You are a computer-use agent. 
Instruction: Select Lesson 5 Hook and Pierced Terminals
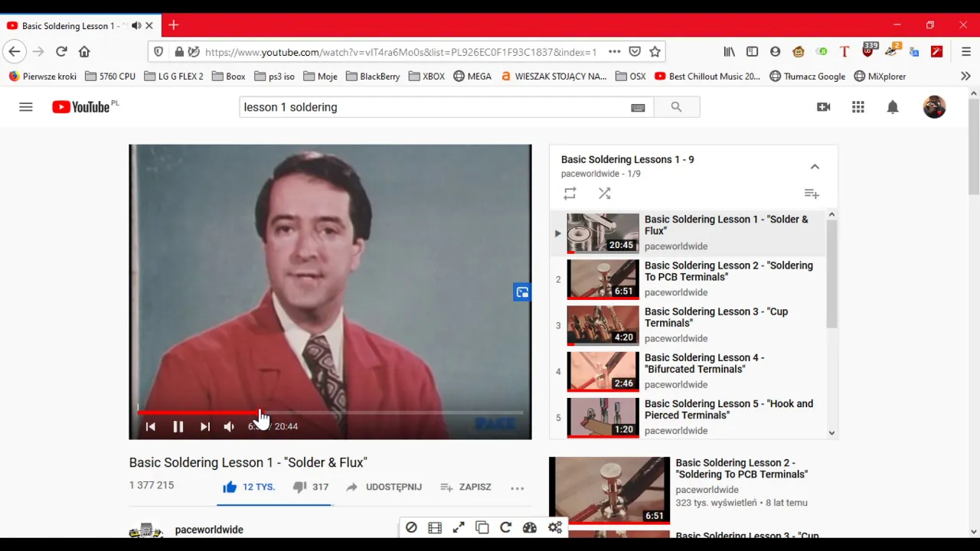click(x=688, y=417)
